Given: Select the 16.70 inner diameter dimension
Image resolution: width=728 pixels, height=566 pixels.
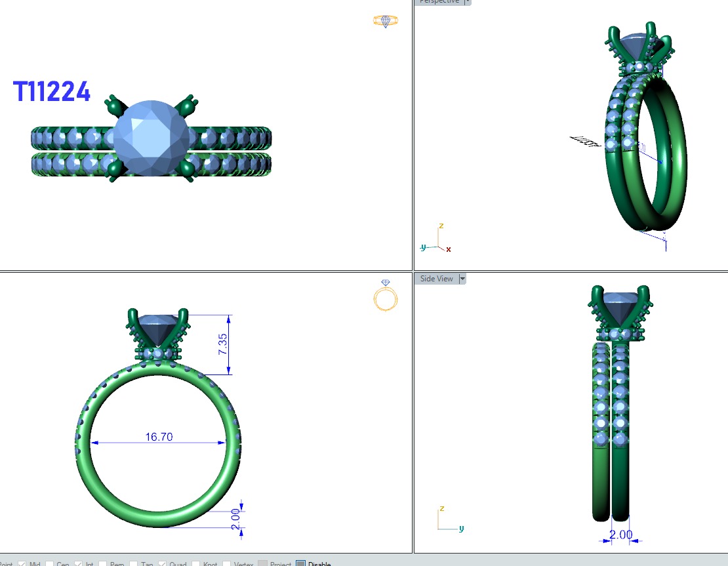Looking at the screenshot, I should click(158, 437).
